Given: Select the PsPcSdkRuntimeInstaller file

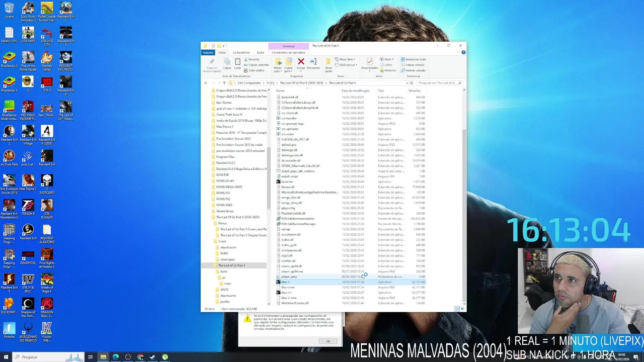Looking at the screenshot, I should (298, 219).
